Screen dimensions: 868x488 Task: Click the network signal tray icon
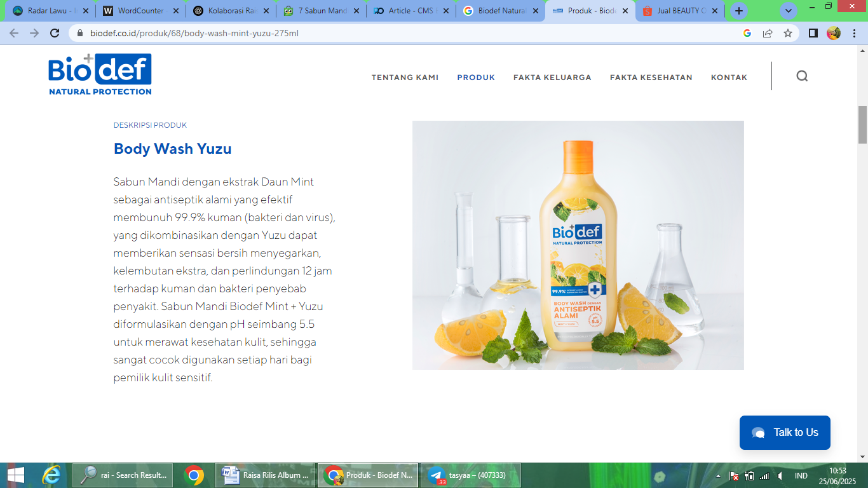point(764,476)
